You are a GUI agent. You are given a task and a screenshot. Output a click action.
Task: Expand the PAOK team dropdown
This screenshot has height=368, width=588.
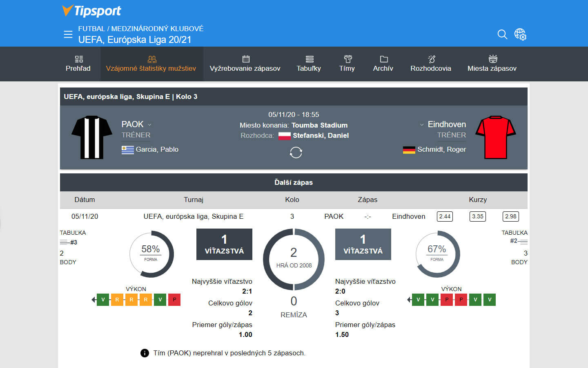pyautogui.click(x=149, y=125)
